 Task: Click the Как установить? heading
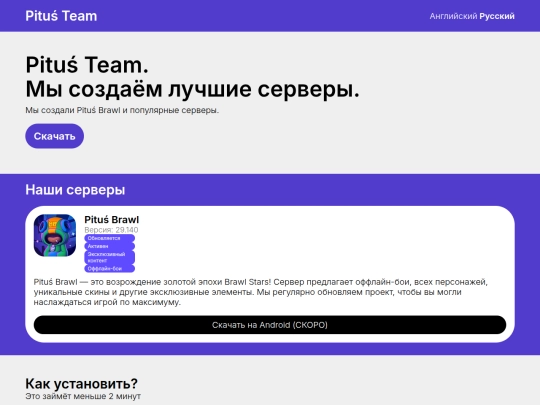tap(81, 383)
